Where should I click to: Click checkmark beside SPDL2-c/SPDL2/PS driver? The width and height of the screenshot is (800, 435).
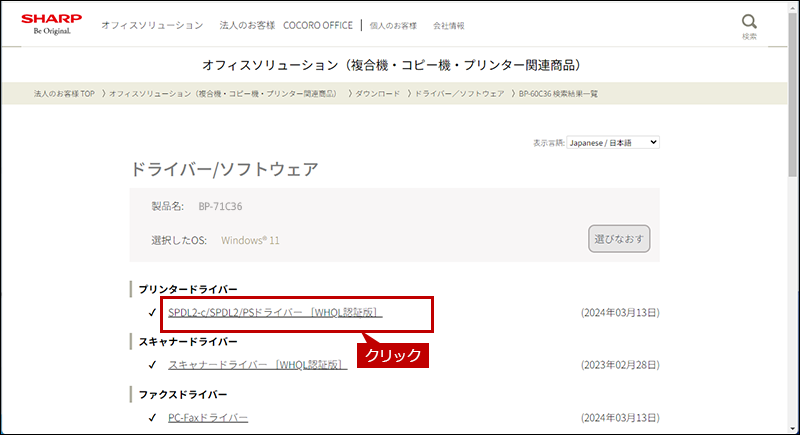coord(152,313)
